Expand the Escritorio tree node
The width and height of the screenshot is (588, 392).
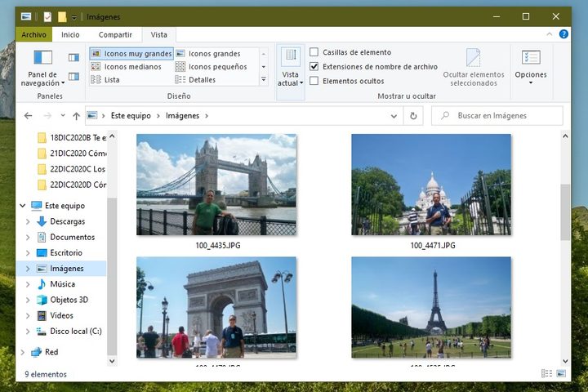point(28,253)
